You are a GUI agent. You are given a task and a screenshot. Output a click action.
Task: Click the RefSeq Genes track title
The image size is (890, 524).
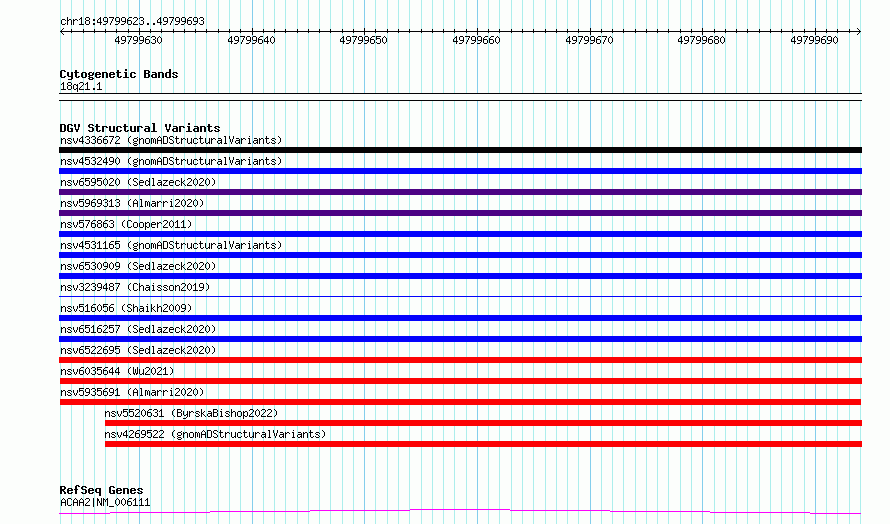point(101,490)
